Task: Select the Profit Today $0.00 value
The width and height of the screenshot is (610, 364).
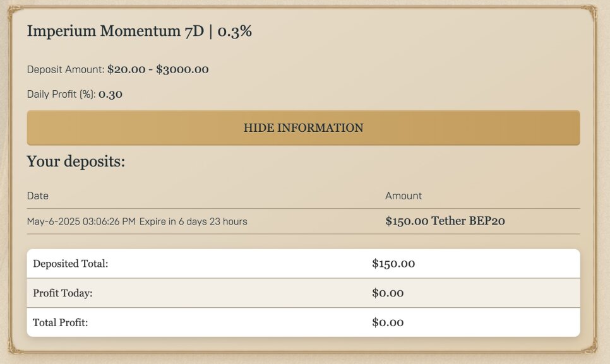Action: click(x=388, y=293)
